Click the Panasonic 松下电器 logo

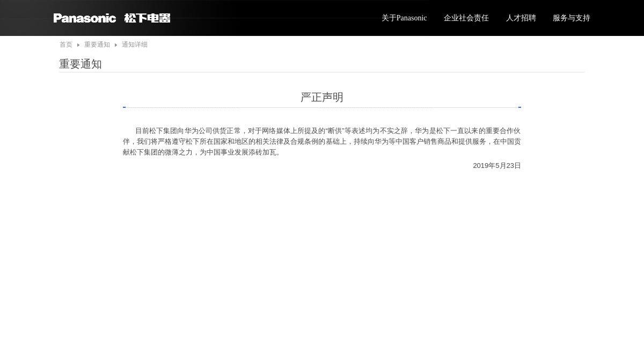(112, 18)
